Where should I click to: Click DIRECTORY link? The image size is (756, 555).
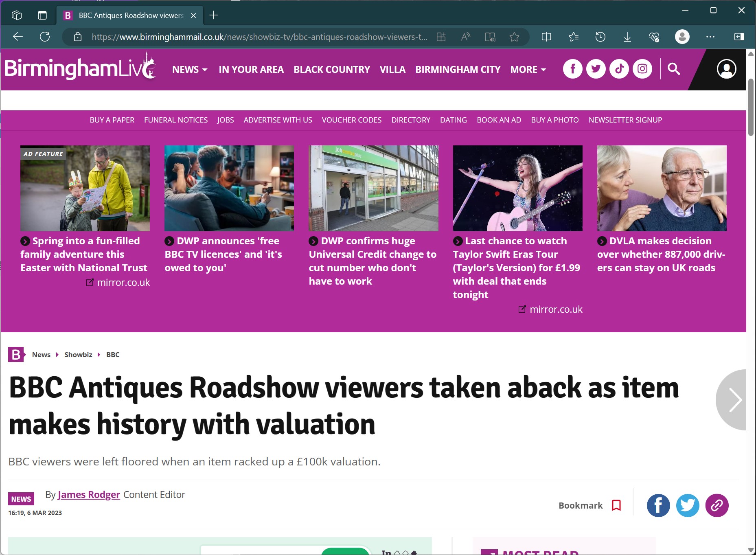coord(411,120)
